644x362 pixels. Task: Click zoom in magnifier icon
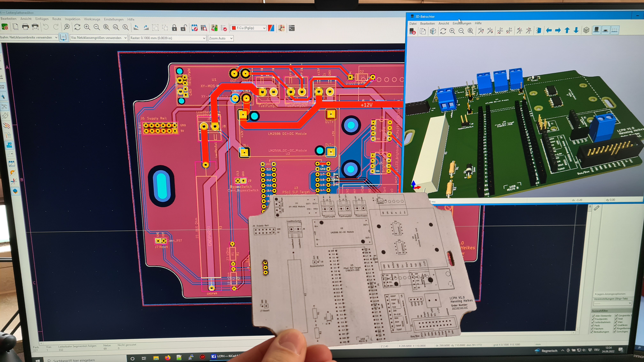tap(87, 27)
